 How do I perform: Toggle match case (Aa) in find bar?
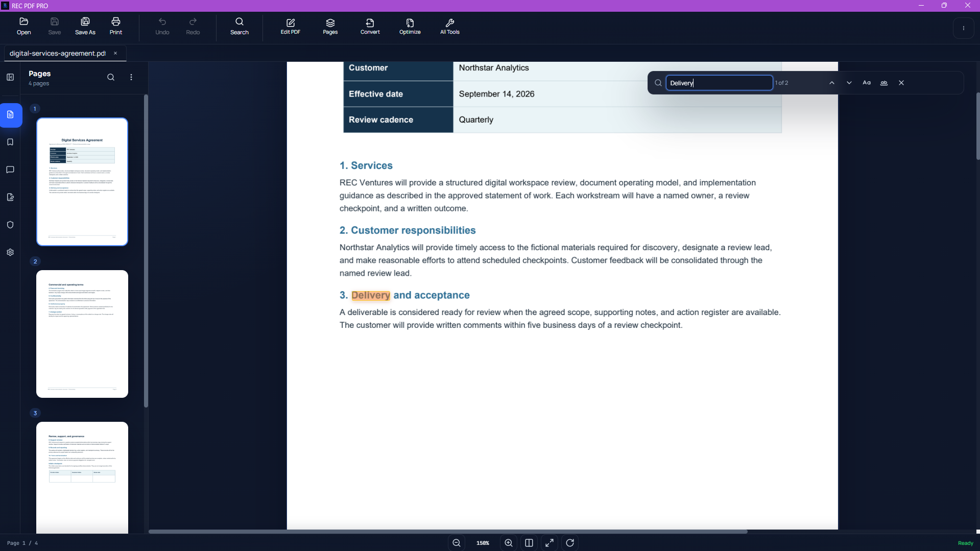[x=867, y=83]
